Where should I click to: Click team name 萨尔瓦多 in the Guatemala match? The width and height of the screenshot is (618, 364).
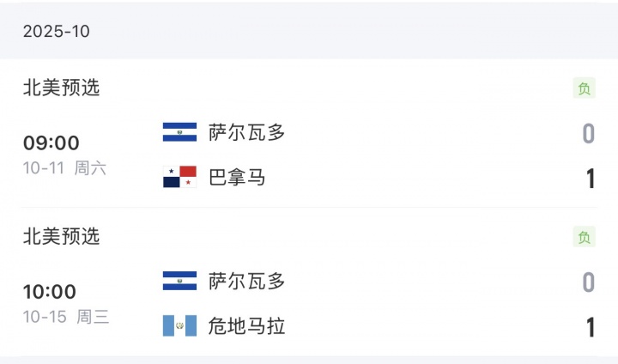(247, 281)
